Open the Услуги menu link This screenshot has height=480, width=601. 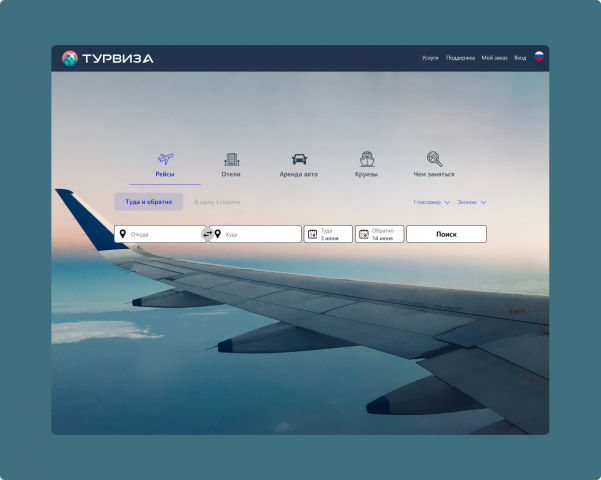point(430,58)
